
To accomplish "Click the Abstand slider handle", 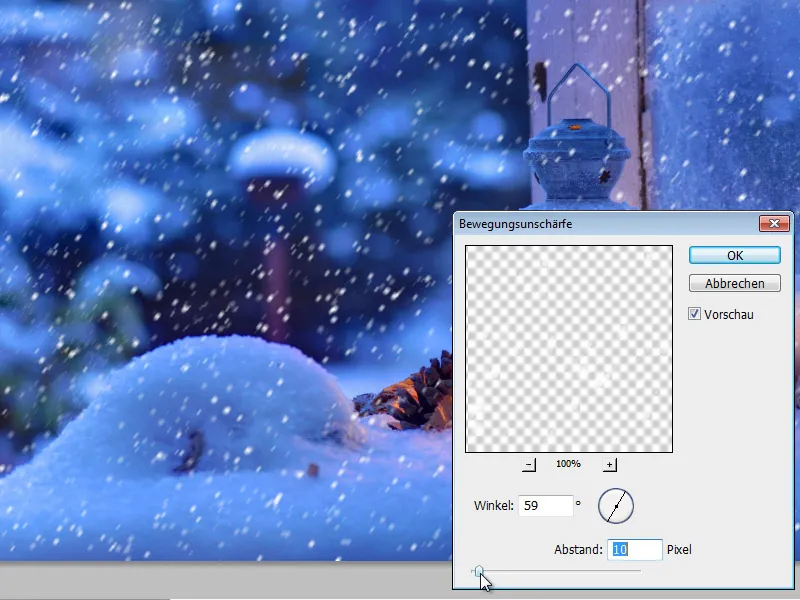I will (479, 571).
